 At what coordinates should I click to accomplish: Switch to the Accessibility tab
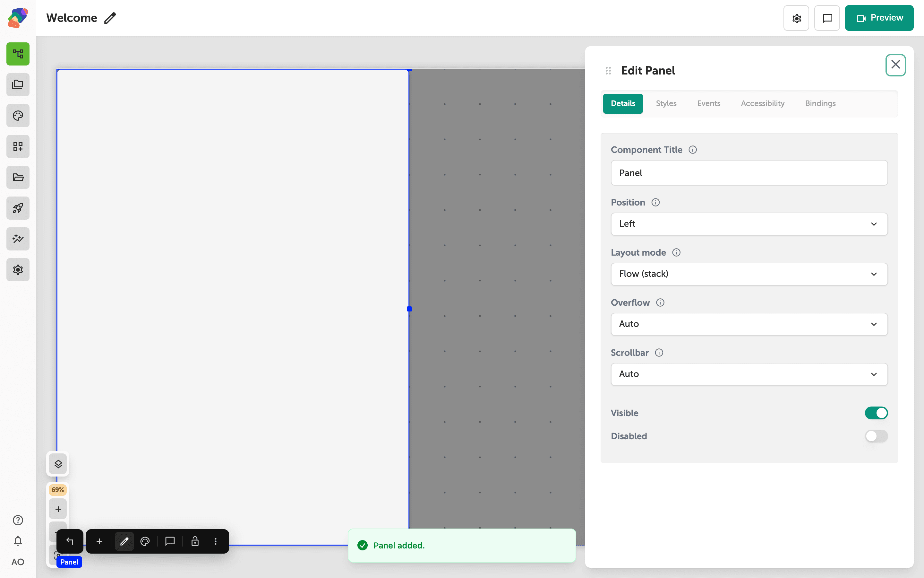763,104
